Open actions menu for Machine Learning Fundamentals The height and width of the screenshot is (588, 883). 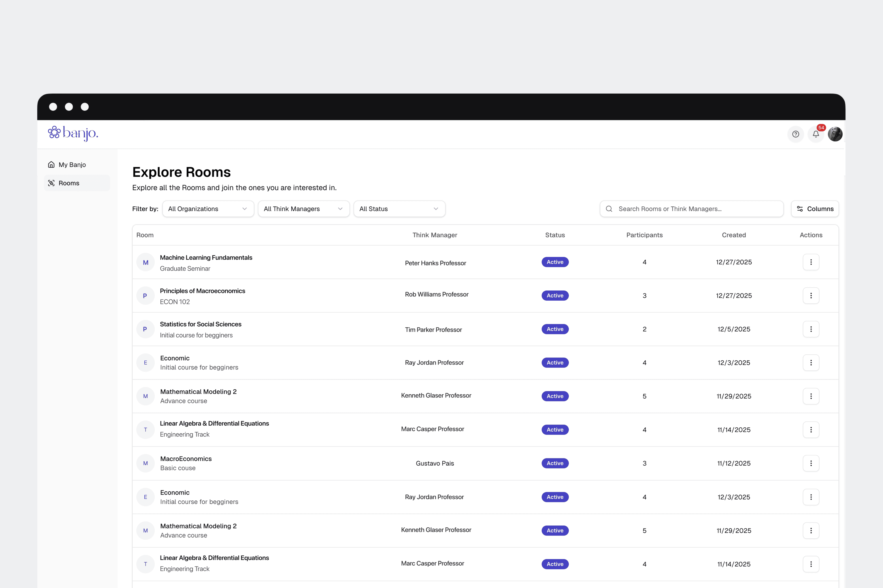point(811,262)
